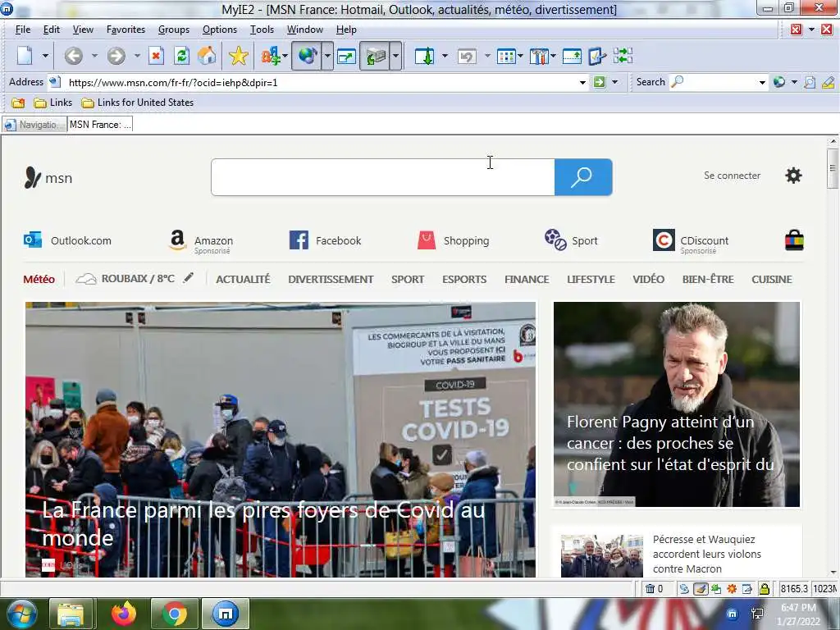Open the dropdown next to the globe music icon
840x630 pixels.
[327, 56]
